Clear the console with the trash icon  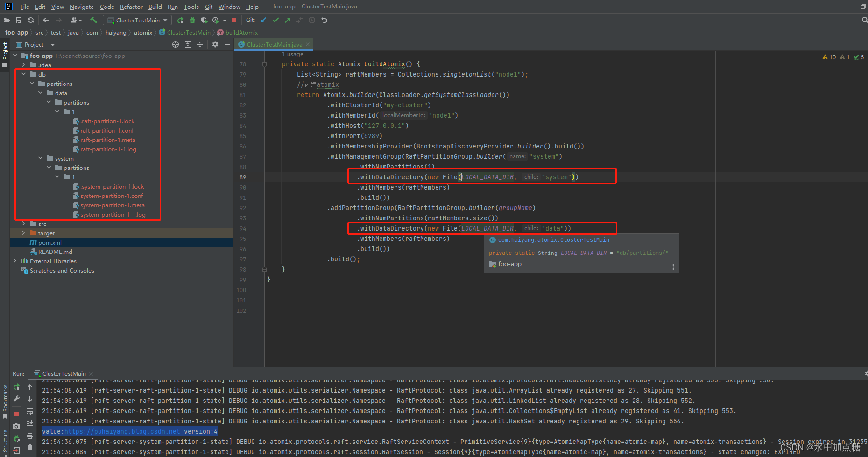click(30, 448)
